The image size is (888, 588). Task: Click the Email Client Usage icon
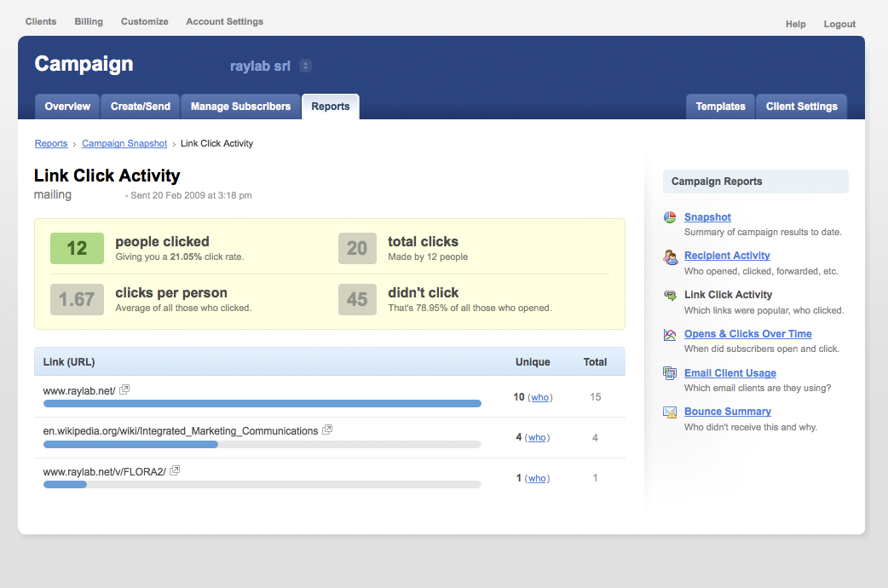pos(670,373)
